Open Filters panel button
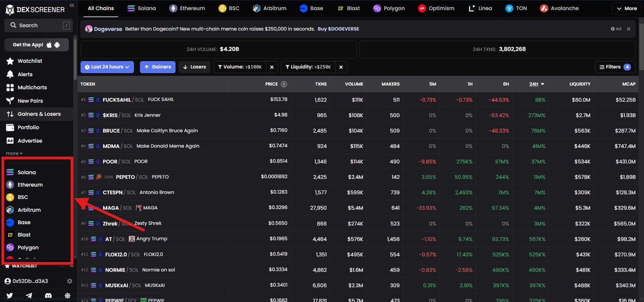644x302 pixels. coord(616,67)
